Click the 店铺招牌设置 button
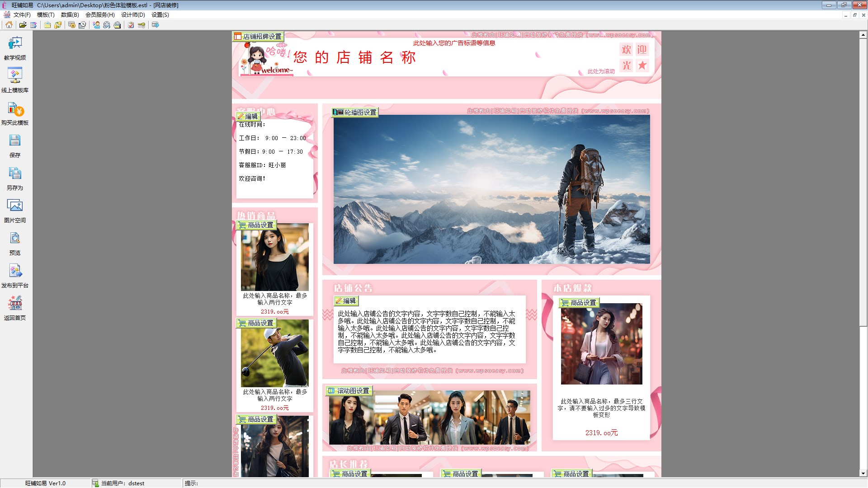 tap(258, 37)
